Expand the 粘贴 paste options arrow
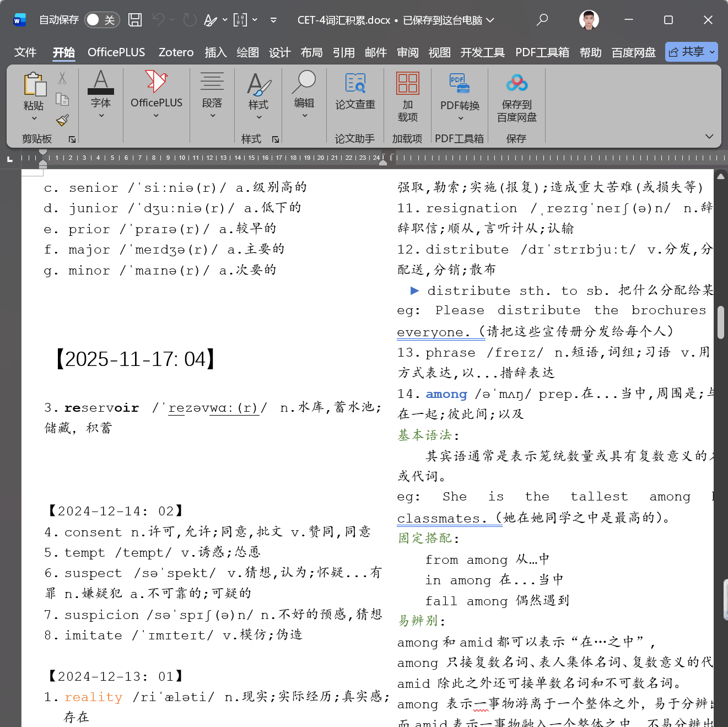The height and width of the screenshot is (727, 728). (x=34, y=118)
